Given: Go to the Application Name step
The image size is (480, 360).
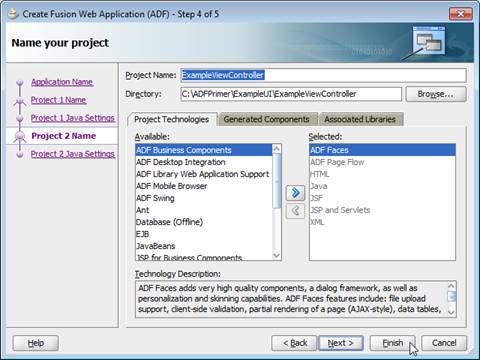Looking at the screenshot, I should [62, 82].
